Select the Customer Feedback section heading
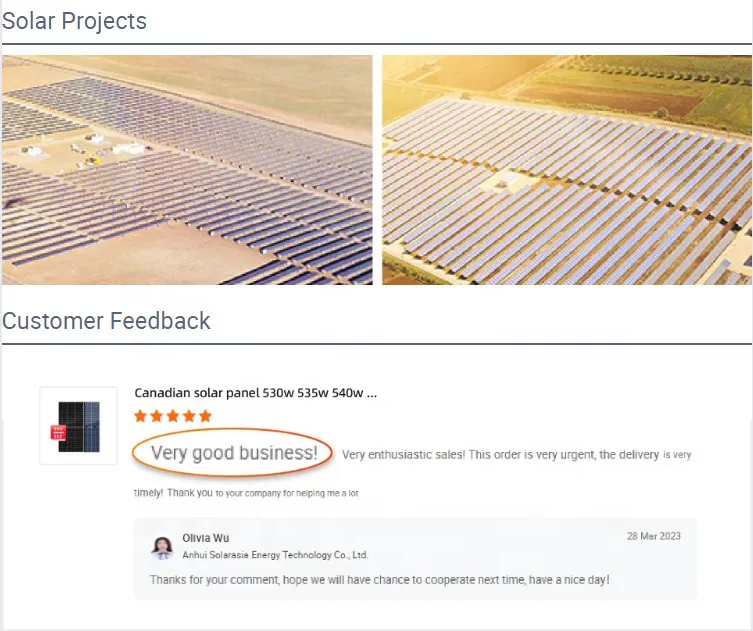Screen dimensions: 753x631 click(106, 321)
